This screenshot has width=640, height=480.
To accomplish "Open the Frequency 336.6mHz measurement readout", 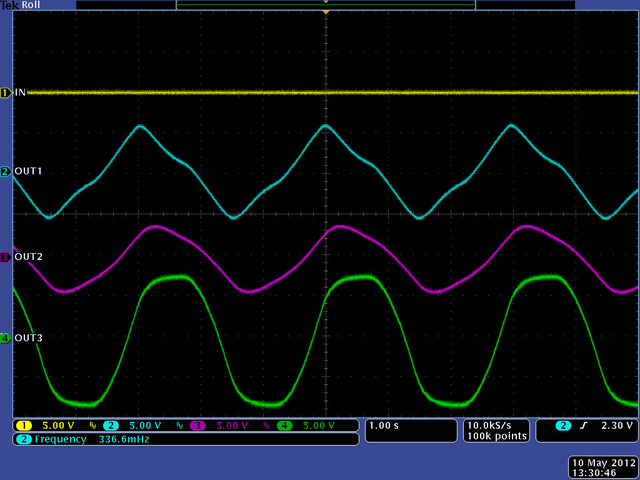I will (85, 439).
